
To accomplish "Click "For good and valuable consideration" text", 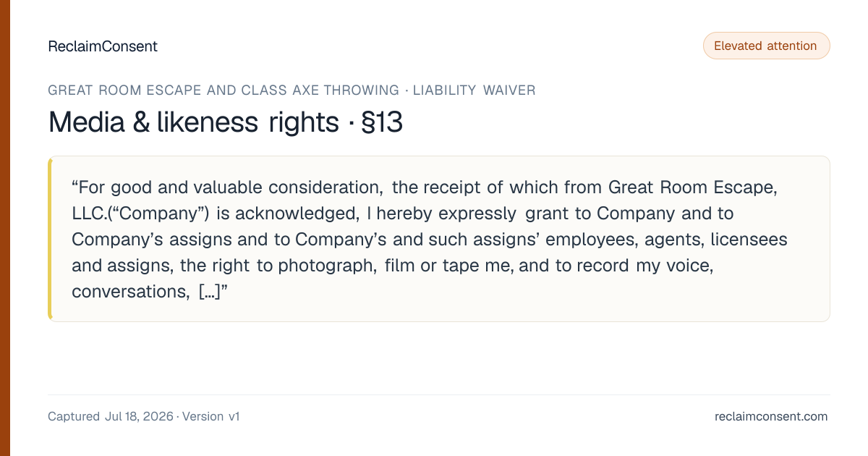I will [227, 187].
